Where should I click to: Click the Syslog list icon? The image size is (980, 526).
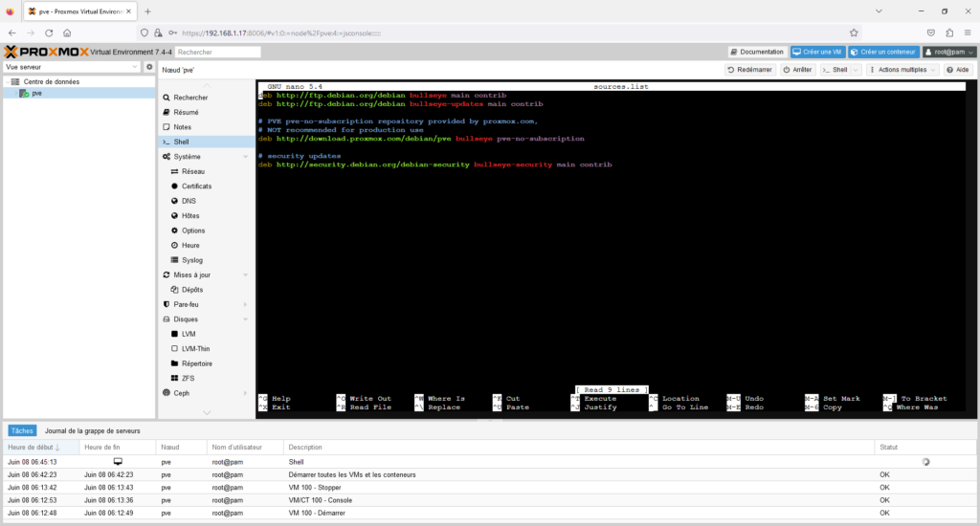[174, 260]
